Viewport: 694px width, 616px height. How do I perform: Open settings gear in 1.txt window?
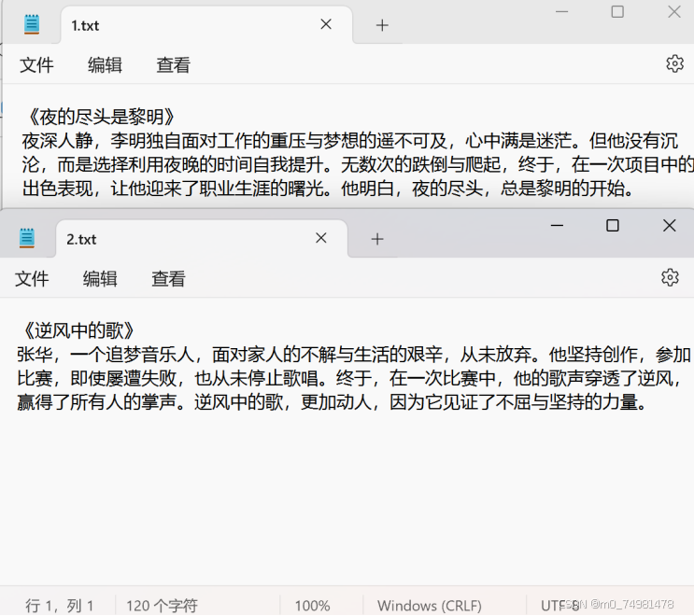coord(674,63)
